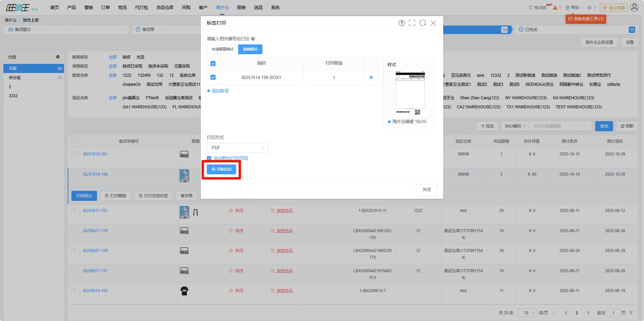Click the 开始打印 button

(221, 170)
